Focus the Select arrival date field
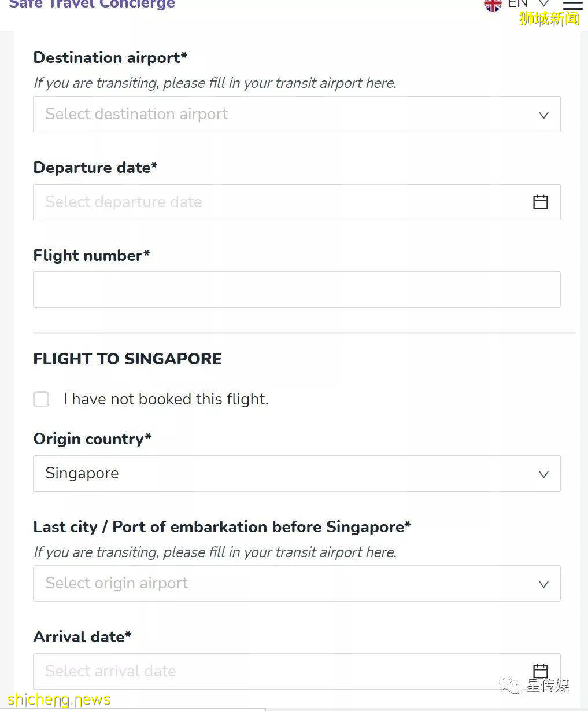Screen dimensions: 588x711 pos(278,671)
